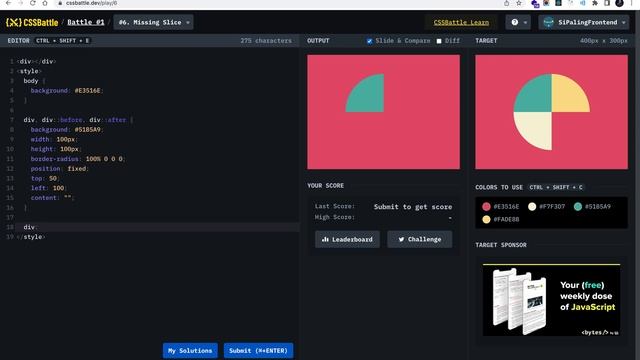This screenshot has height=360, width=640.
Task: Open the bytes JavaScript sponsor banner
Action: (551, 300)
